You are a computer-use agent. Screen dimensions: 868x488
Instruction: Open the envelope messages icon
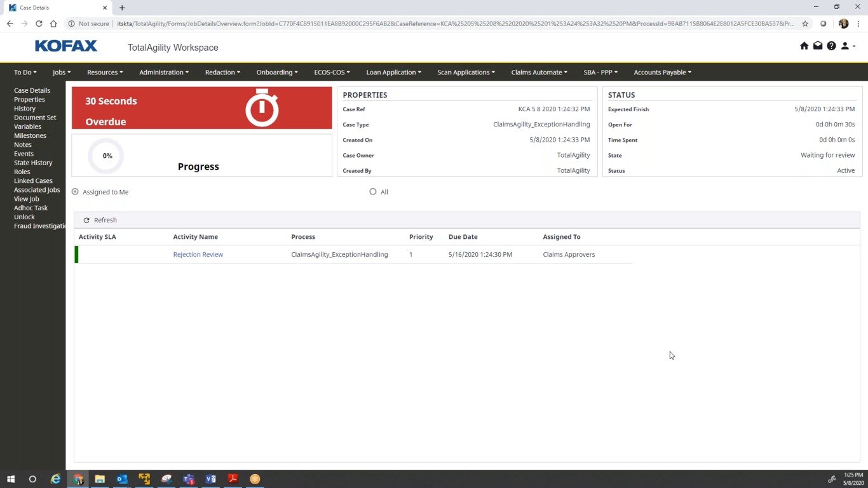[x=818, y=46]
